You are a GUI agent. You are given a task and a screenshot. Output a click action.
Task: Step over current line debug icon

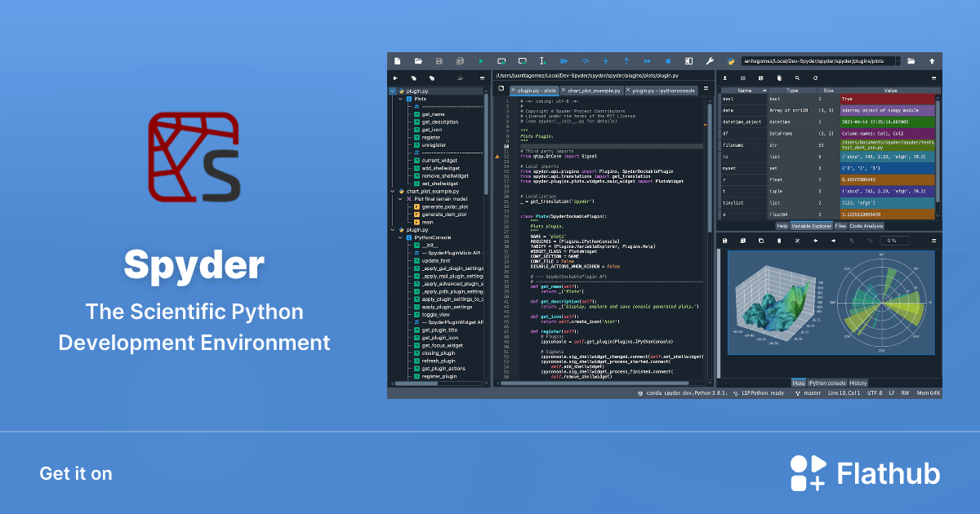[x=585, y=61]
